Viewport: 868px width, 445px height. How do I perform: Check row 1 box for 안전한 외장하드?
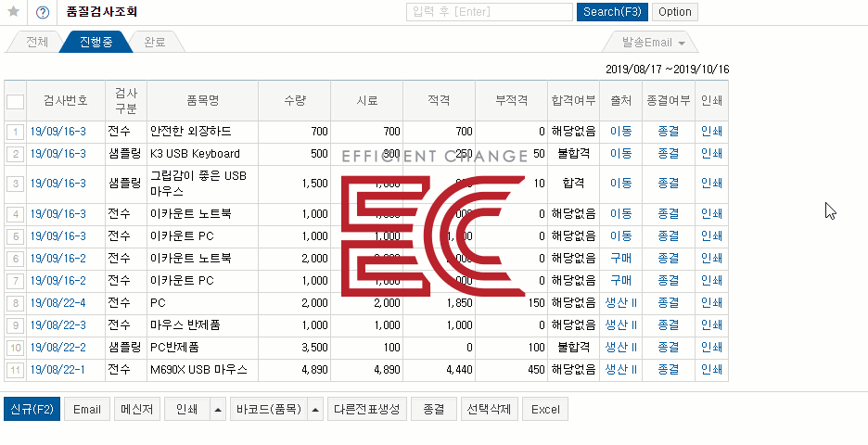click(15, 132)
